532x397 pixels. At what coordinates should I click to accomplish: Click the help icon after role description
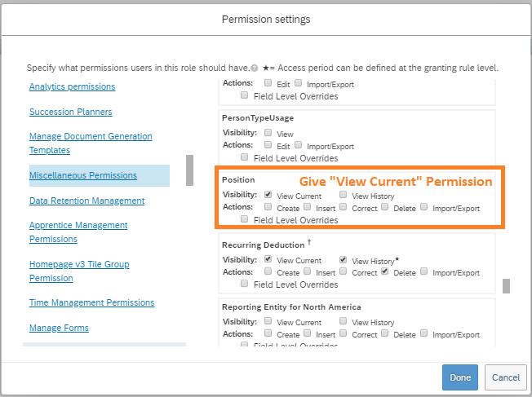(x=254, y=68)
